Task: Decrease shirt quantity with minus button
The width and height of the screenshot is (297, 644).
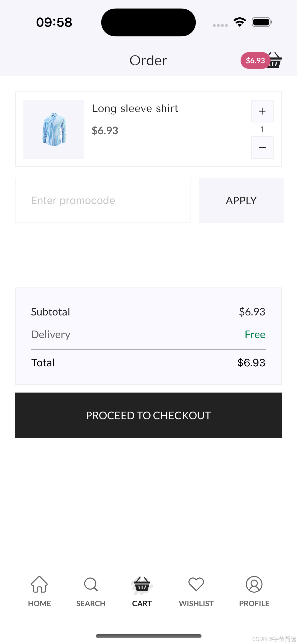Action: pyautogui.click(x=262, y=147)
